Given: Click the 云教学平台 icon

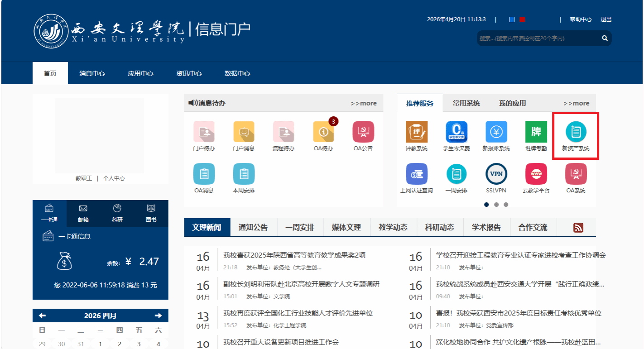Looking at the screenshot, I should coord(536,174).
